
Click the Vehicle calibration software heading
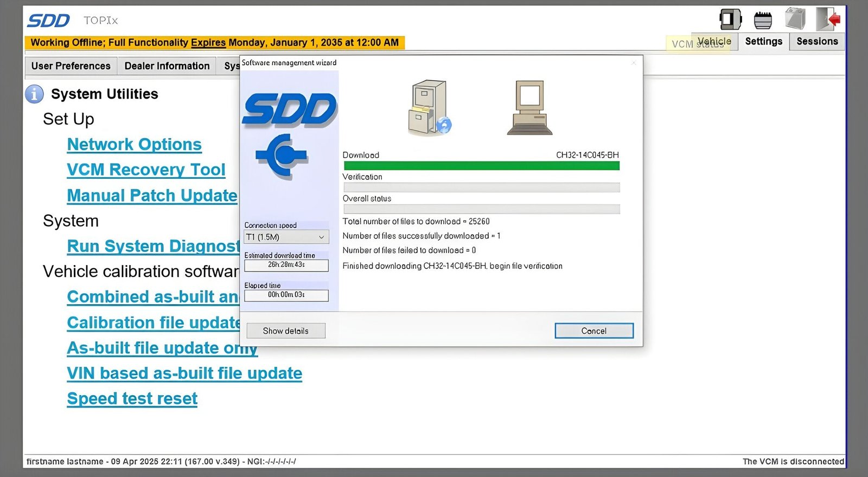pos(141,272)
